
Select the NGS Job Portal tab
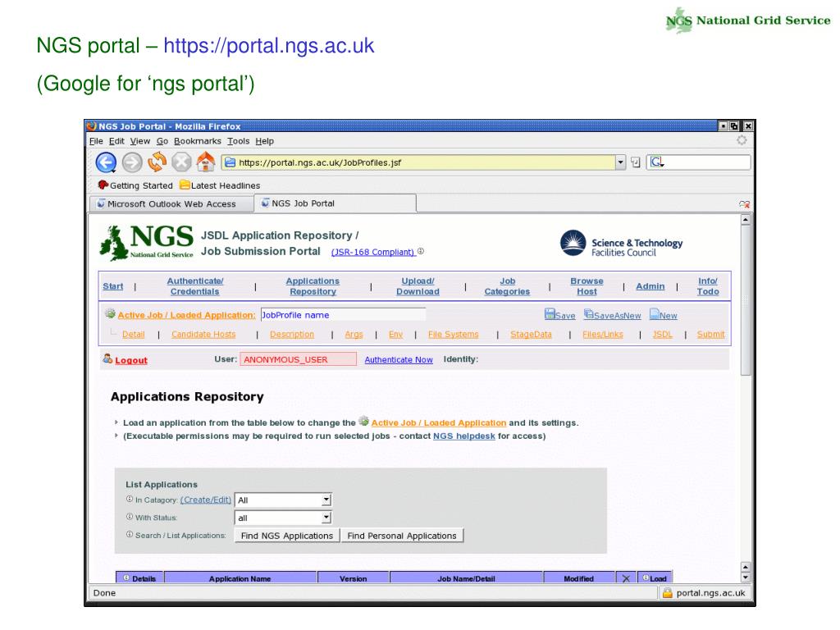coord(336,203)
